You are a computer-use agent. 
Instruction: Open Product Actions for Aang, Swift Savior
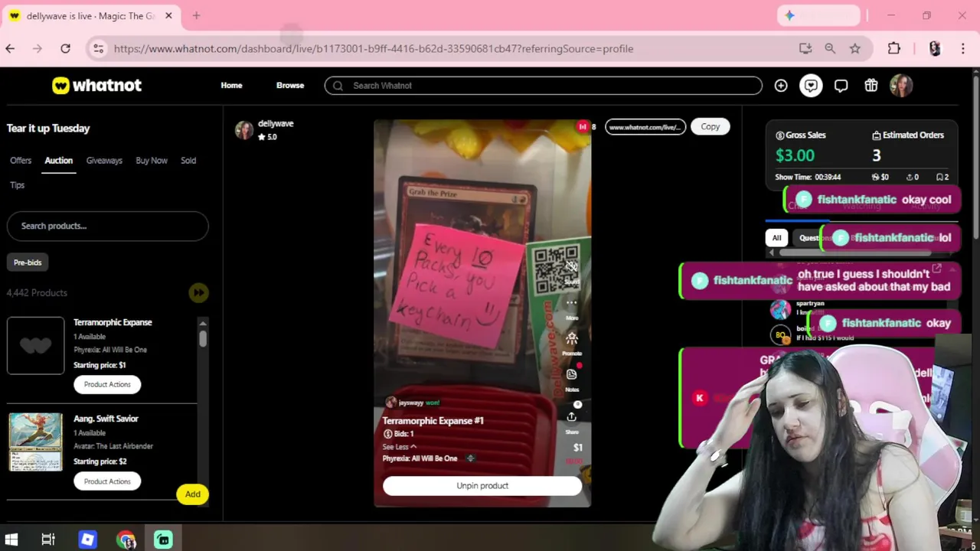pyautogui.click(x=107, y=481)
